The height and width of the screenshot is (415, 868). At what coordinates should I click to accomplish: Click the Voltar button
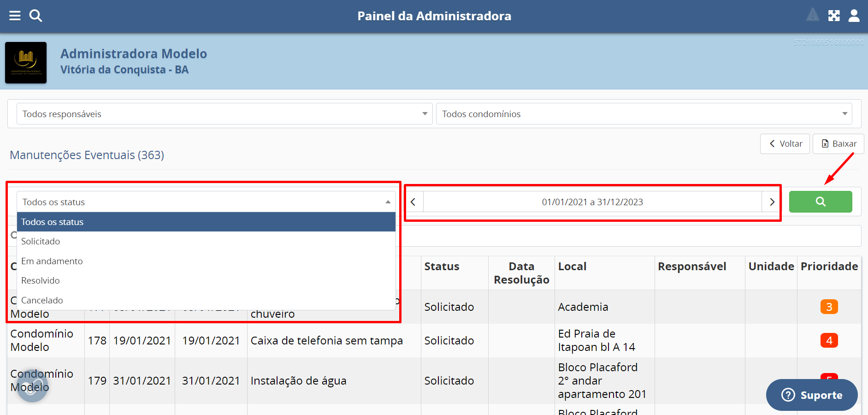pos(785,144)
